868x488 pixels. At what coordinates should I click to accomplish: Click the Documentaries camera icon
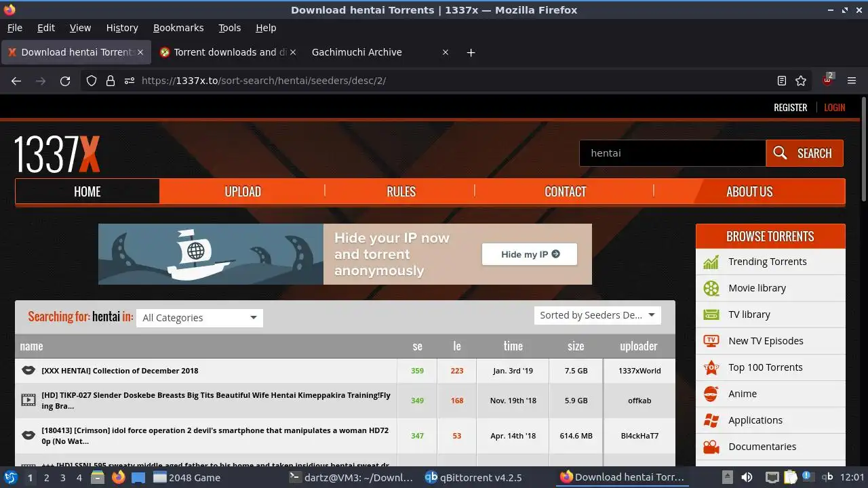coord(711,447)
